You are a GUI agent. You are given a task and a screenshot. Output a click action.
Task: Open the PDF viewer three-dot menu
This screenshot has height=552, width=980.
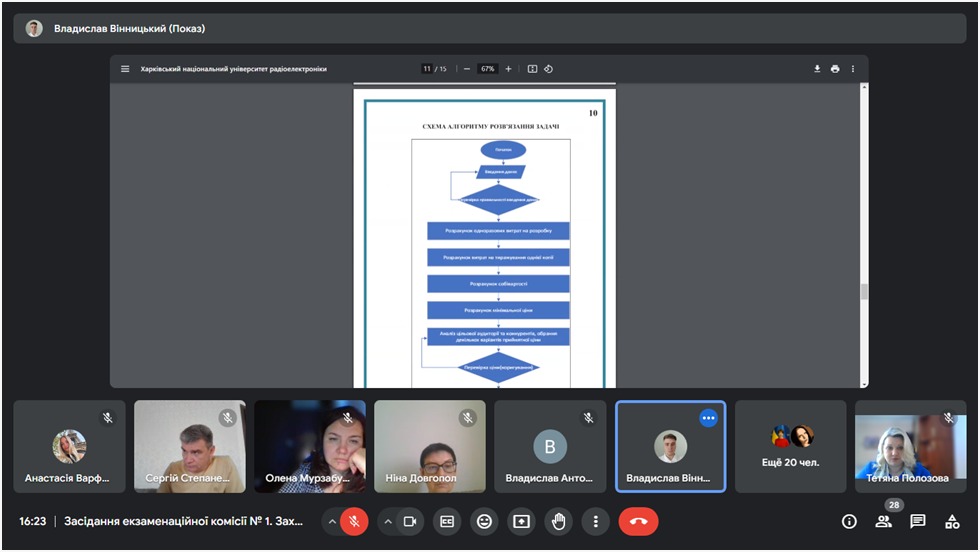[x=853, y=69]
